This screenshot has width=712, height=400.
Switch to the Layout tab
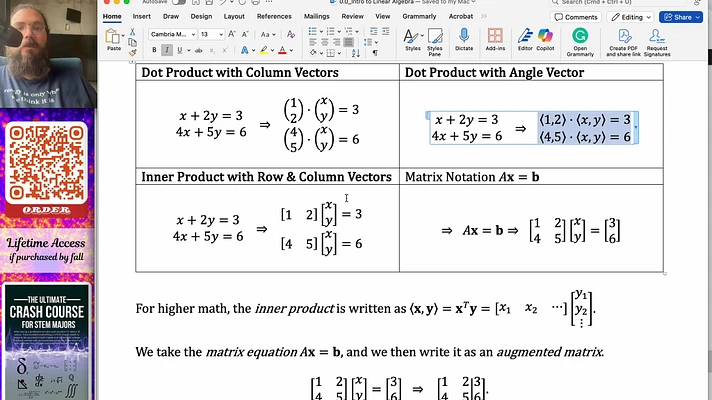[234, 16]
